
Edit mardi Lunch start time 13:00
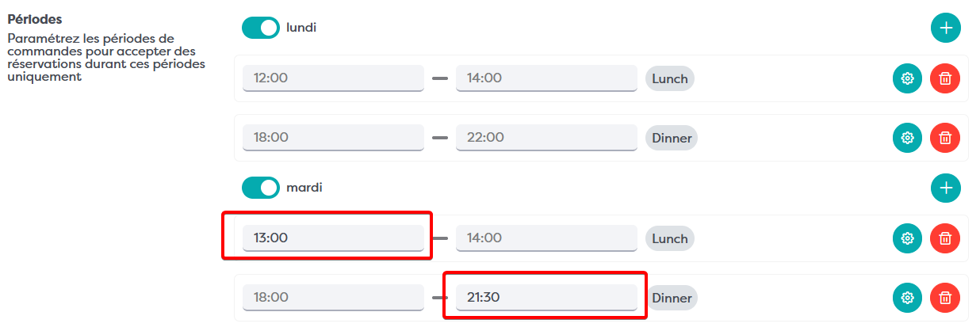tap(333, 238)
